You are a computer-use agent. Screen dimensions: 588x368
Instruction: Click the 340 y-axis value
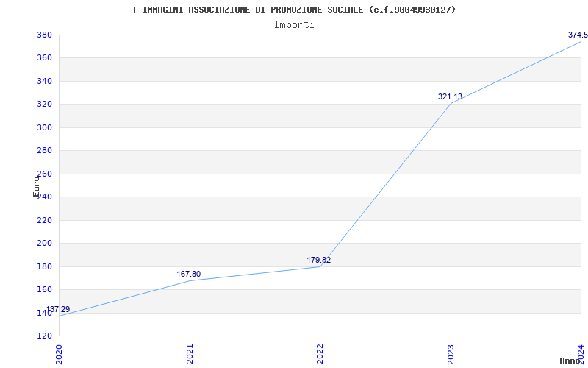point(44,81)
